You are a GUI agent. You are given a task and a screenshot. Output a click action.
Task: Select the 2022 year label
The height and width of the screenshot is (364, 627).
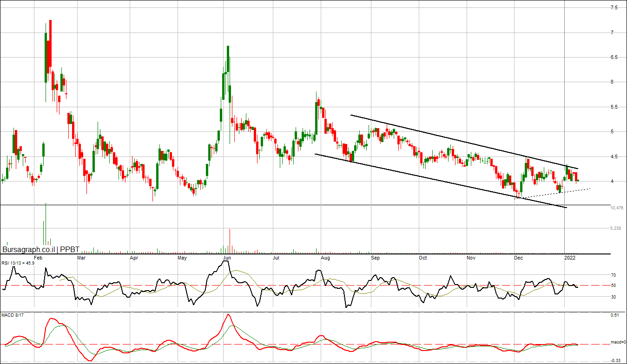click(570, 257)
